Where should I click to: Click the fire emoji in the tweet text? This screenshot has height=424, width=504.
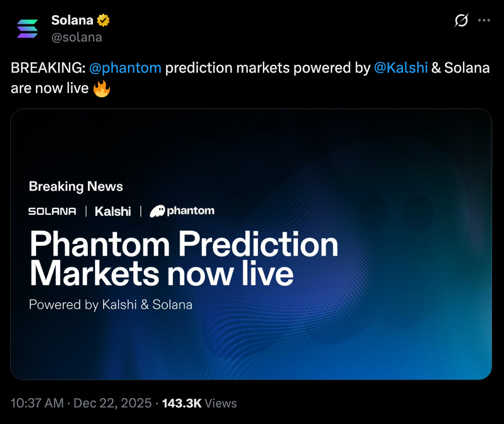click(x=101, y=88)
